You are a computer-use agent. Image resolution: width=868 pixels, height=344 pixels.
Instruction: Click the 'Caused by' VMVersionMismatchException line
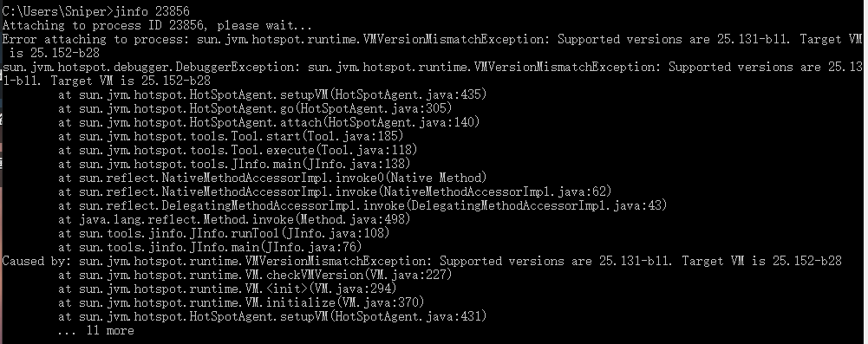(422, 261)
